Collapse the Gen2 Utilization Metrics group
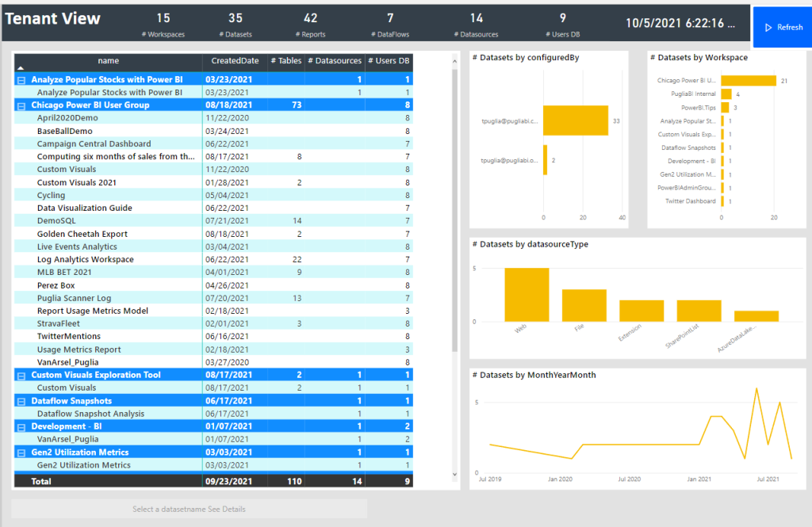 21,453
